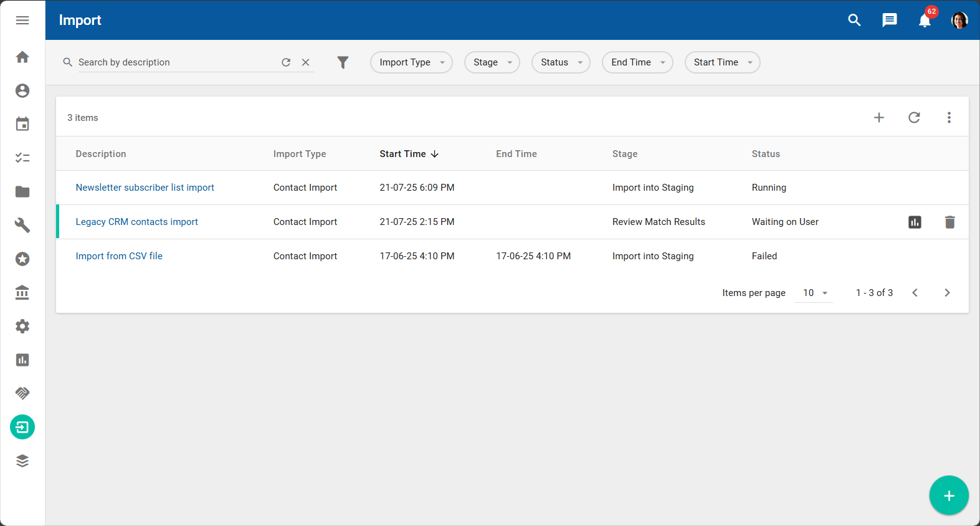Open the Status filter dropdown
This screenshot has height=526, width=980.
(x=560, y=62)
